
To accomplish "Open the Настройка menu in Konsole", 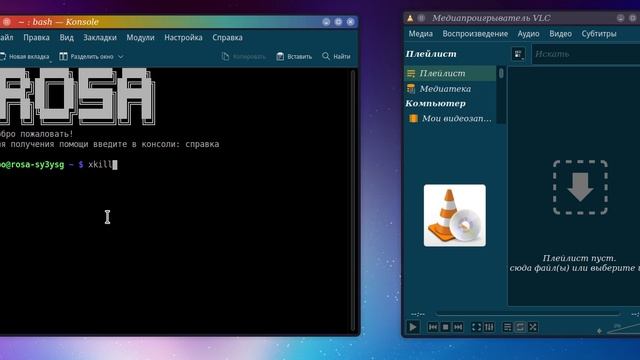I will [x=183, y=38].
